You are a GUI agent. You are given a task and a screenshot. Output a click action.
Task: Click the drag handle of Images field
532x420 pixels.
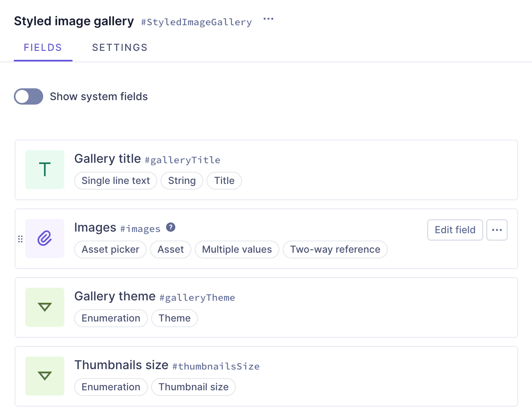(20, 239)
